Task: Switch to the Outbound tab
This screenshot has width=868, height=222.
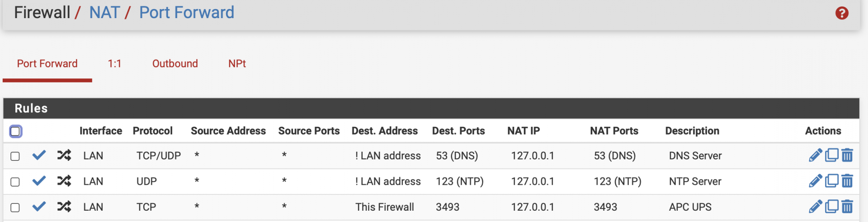Action: [175, 63]
